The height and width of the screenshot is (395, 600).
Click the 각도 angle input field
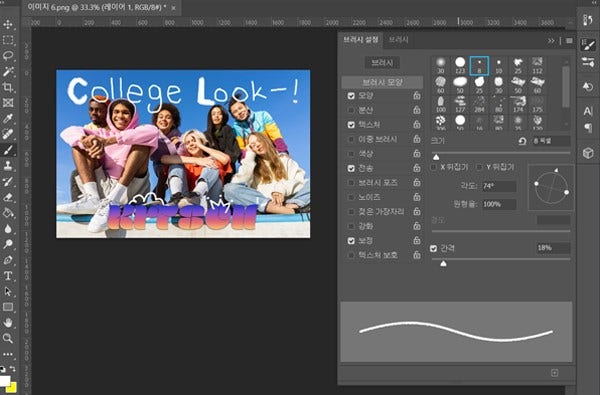[499, 186]
